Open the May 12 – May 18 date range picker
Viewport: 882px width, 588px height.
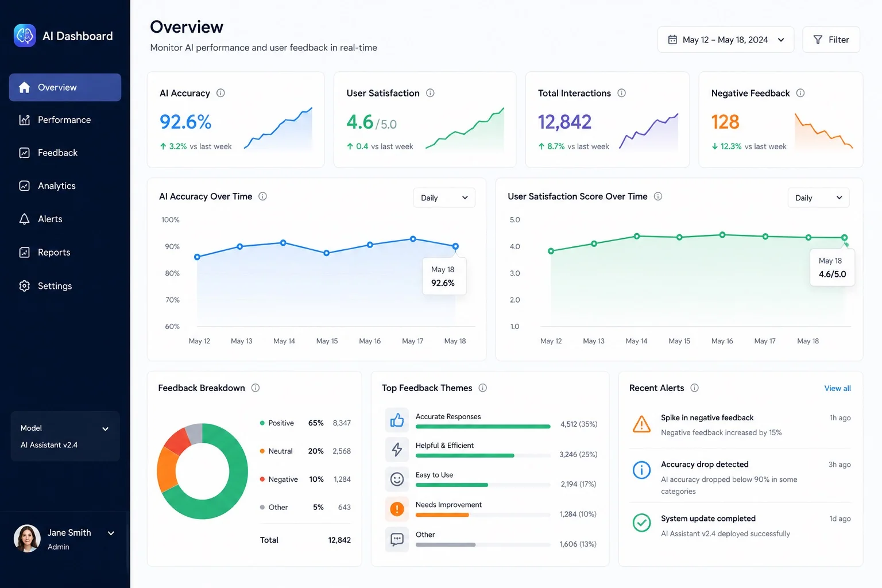point(726,40)
